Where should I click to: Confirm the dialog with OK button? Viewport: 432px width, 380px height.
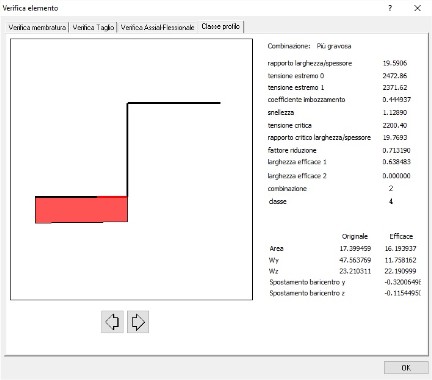coord(406,368)
